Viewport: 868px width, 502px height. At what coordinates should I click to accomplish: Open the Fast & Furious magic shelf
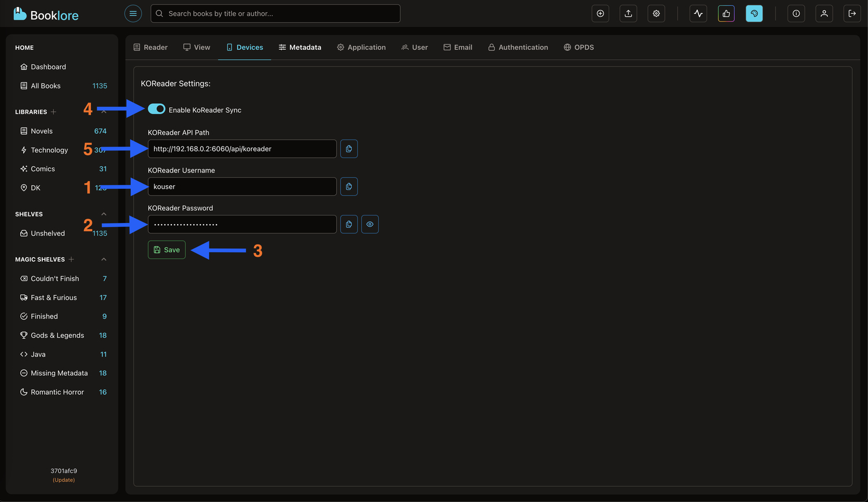point(62,298)
